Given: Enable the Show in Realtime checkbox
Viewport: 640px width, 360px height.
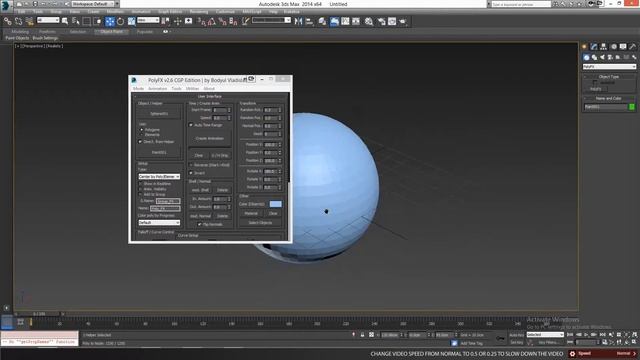Looking at the screenshot, I should click(140, 184).
